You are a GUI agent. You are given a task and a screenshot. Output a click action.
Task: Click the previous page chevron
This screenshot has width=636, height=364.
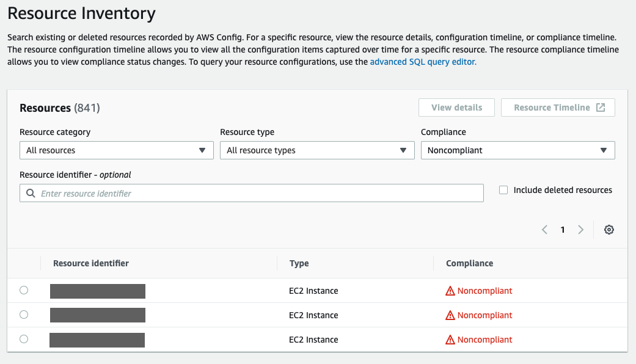click(x=544, y=230)
